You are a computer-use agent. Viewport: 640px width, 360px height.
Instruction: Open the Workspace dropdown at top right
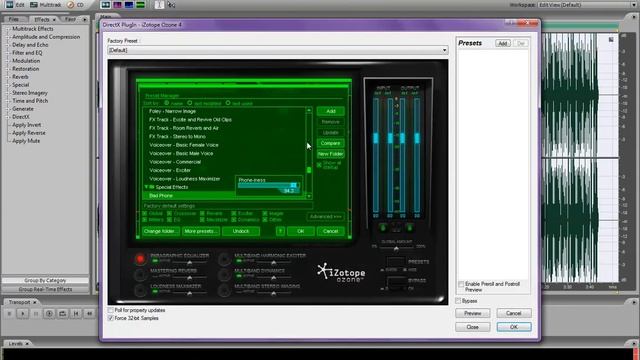588,4
